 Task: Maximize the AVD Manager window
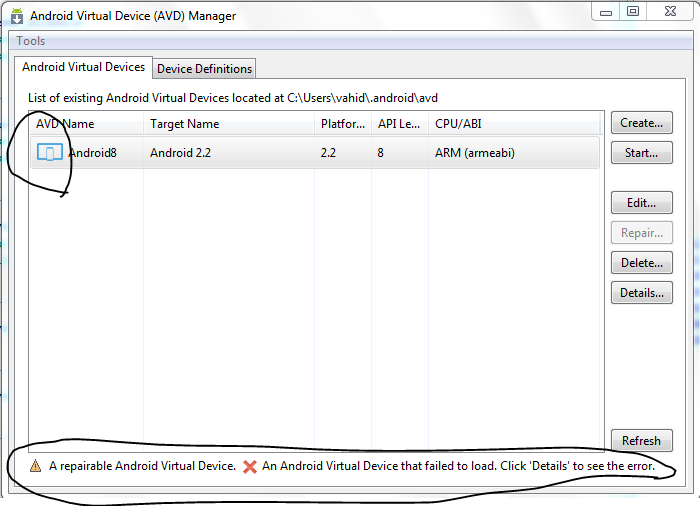click(633, 12)
